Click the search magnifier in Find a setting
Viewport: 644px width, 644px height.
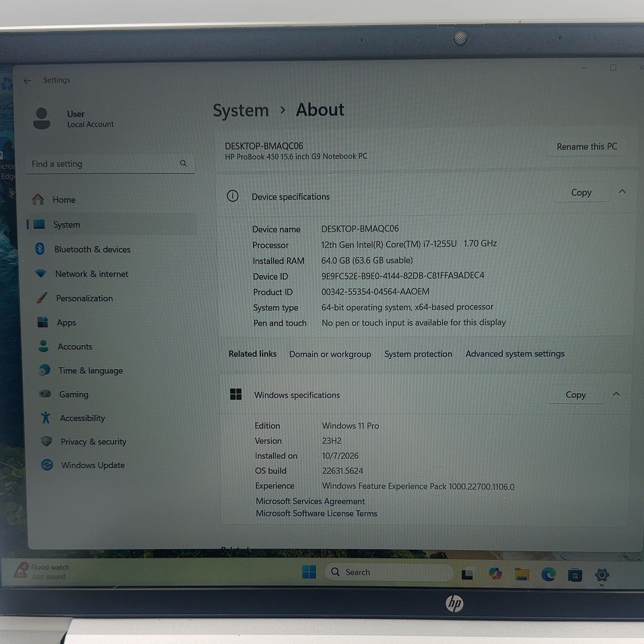[184, 163]
